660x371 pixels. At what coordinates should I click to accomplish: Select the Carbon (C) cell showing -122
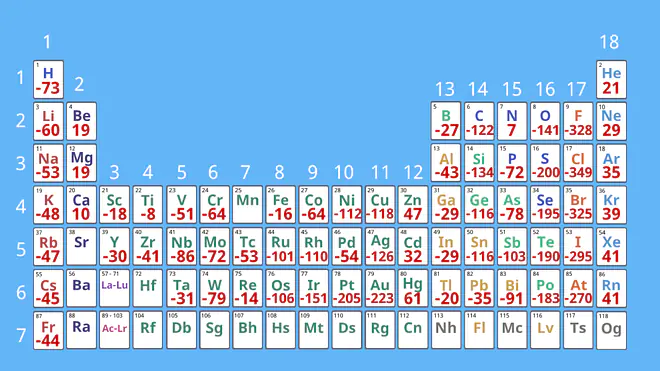coord(479,121)
